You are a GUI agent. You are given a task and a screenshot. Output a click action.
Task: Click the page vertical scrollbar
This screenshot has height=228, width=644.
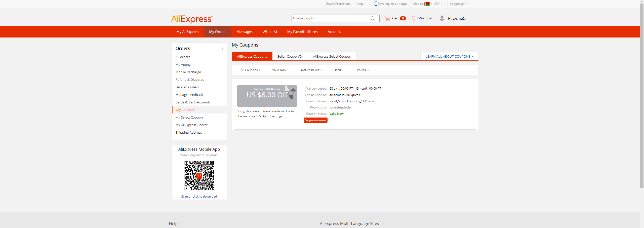coord(642,96)
